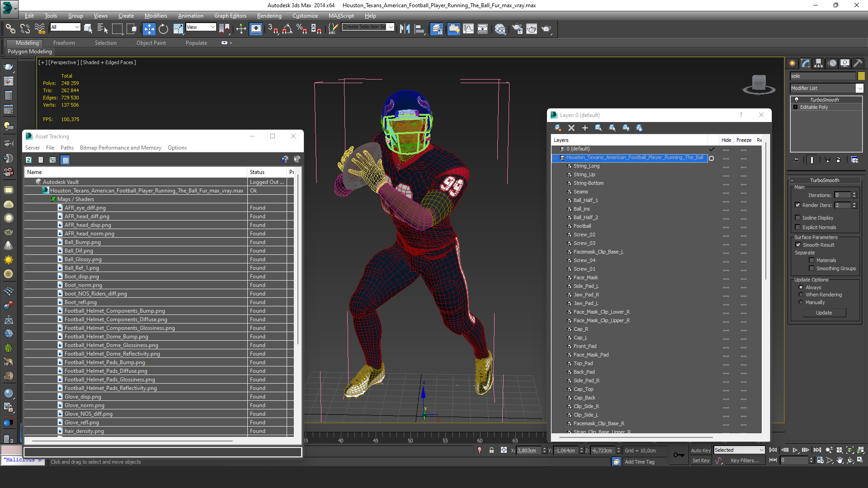Activate the Select Object tool
The image size is (868, 488).
(x=88, y=29)
